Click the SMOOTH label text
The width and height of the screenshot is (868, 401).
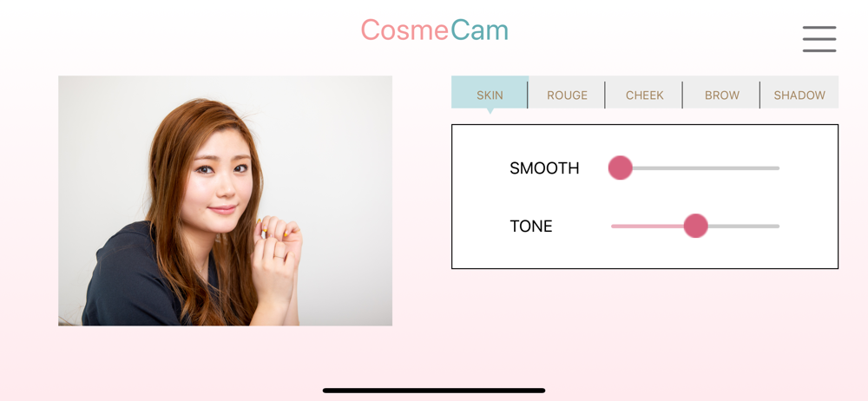tap(544, 168)
